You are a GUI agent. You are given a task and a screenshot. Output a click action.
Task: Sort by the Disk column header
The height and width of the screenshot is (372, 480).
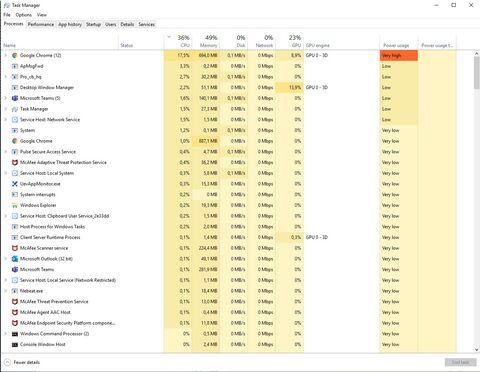(x=234, y=41)
